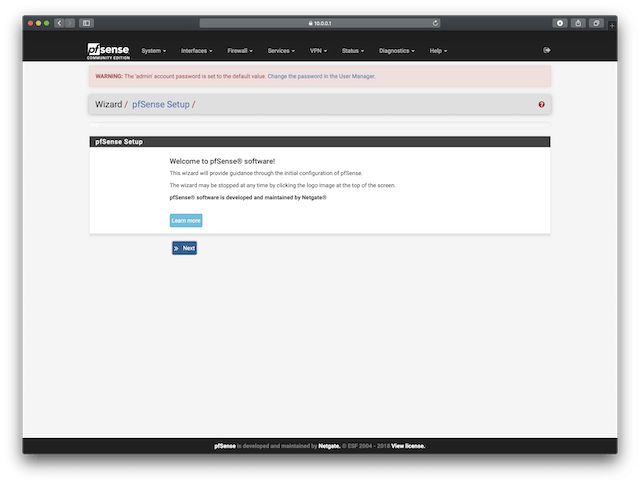Screen dimensions: 640x484
Task: Toggle Safari sidebar button
Action: click(x=87, y=23)
